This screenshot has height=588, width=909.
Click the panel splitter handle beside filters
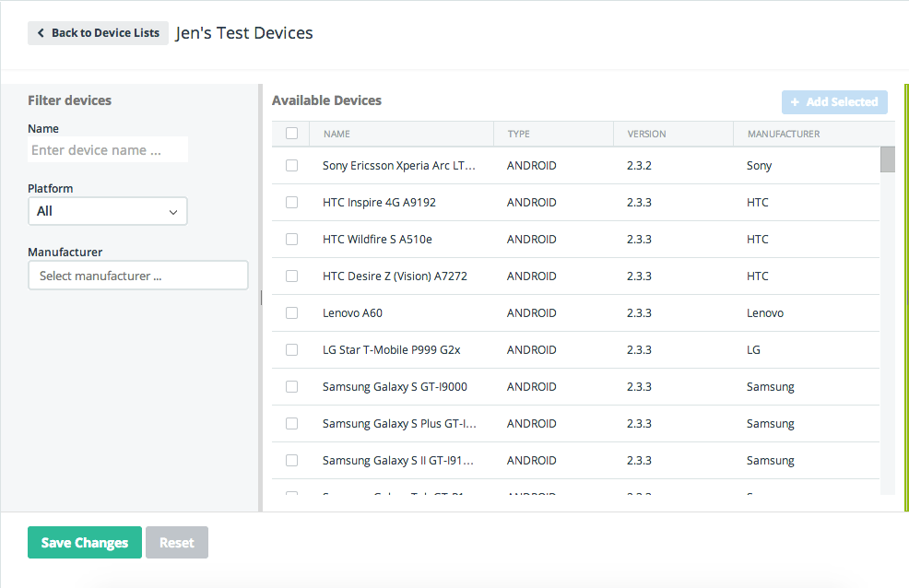(261, 297)
